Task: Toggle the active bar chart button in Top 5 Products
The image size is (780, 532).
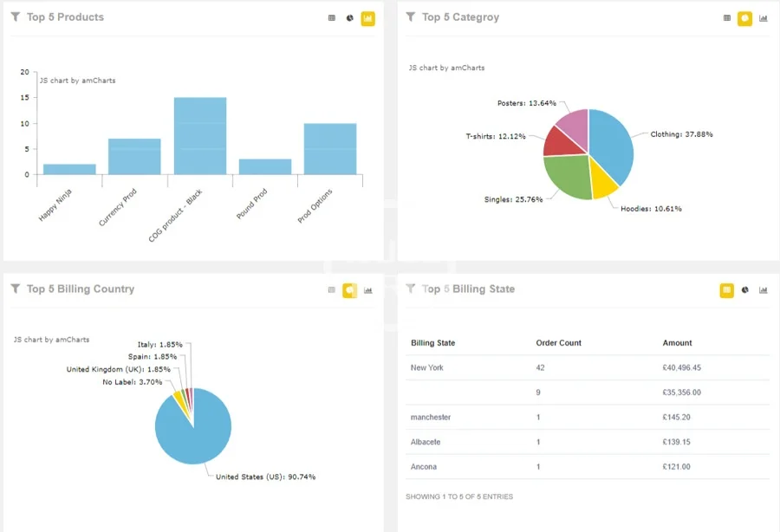Action: pyautogui.click(x=368, y=18)
